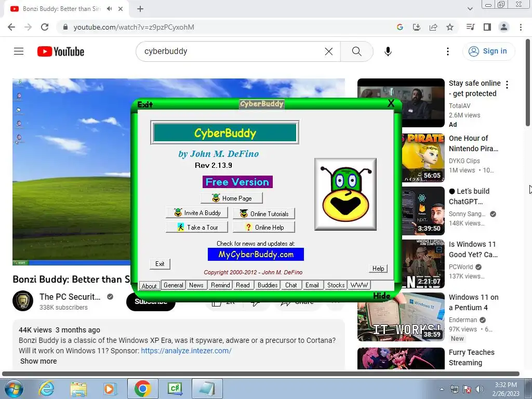Open the WWW tab
The height and width of the screenshot is (399, 532).
pyautogui.click(x=359, y=285)
